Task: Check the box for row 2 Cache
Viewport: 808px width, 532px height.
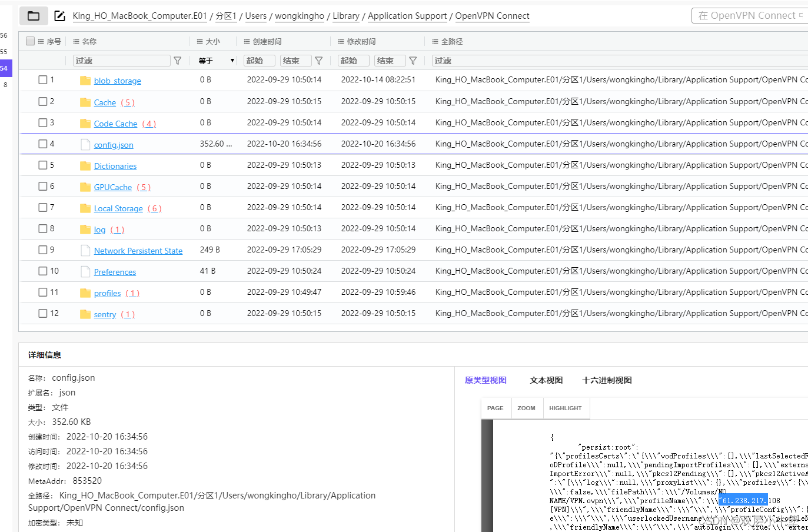Action: pos(43,101)
